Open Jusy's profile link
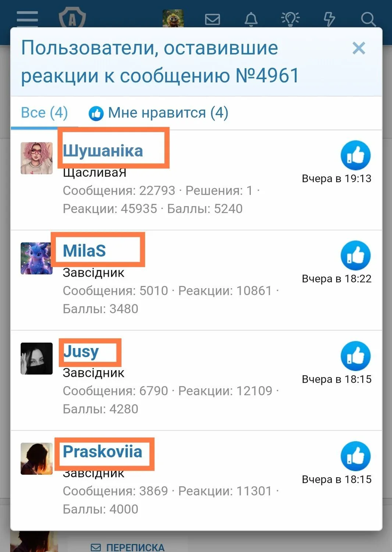The height and width of the screenshot is (552, 392). [x=81, y=352]
